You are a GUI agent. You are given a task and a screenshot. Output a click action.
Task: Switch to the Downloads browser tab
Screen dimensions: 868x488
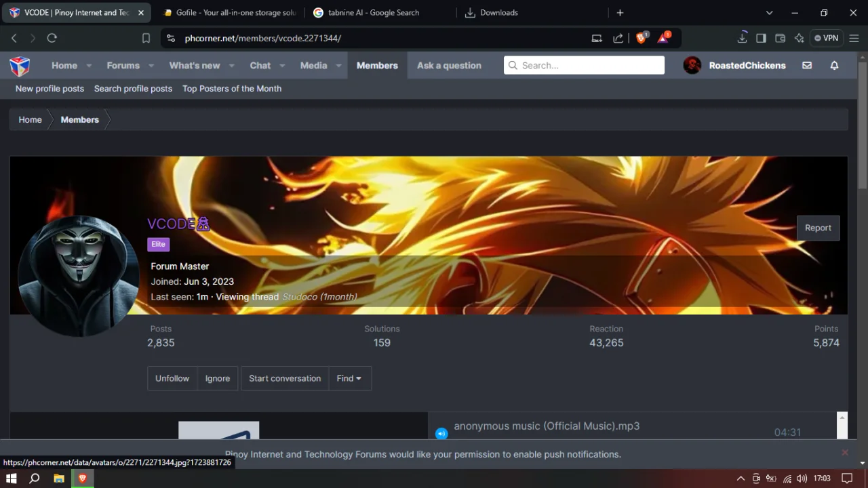click(x=529, y=12)
